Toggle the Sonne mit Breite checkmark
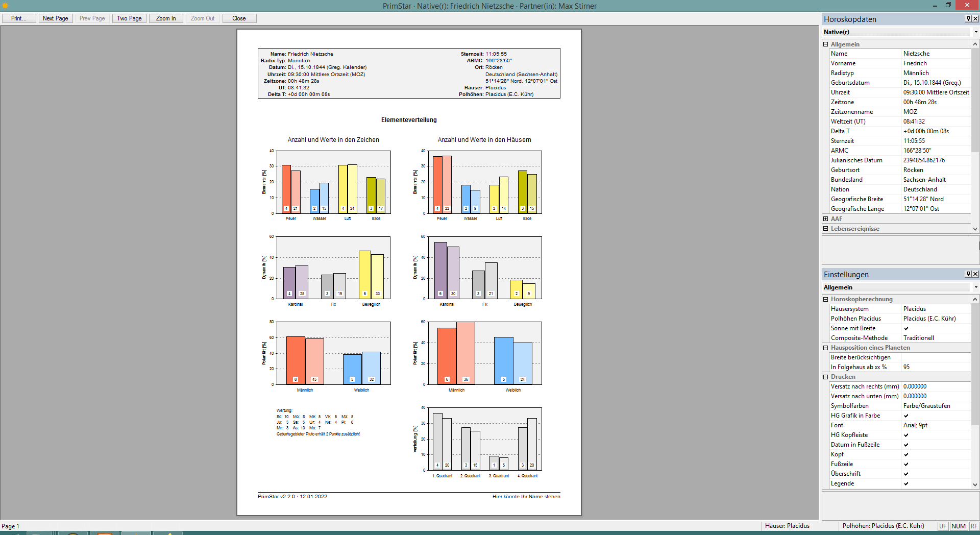The image size is (980, 535). 906,328
